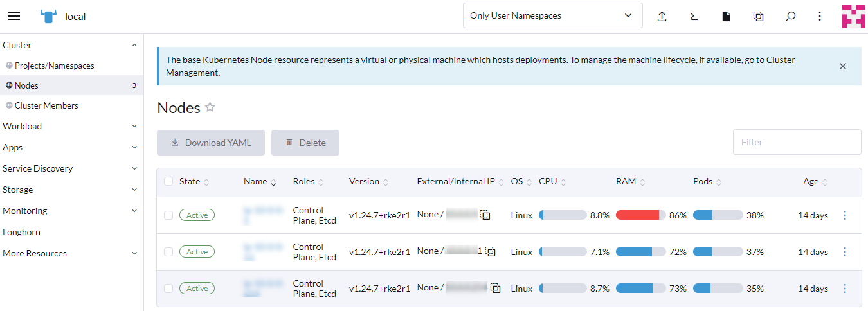
Task: Open the resource search magnifier icon
Action: (x=790, y=16)
